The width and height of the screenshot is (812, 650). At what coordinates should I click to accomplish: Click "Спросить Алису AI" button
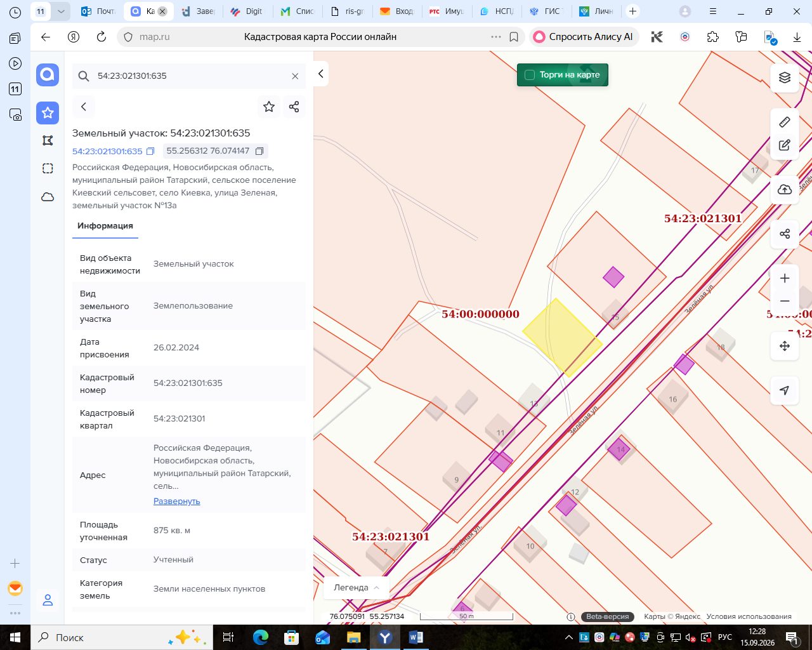coord(584,37)
